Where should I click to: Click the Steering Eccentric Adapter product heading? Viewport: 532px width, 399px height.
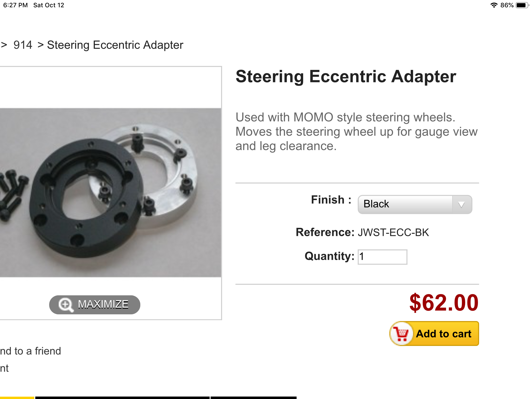[x=346, y=77]
